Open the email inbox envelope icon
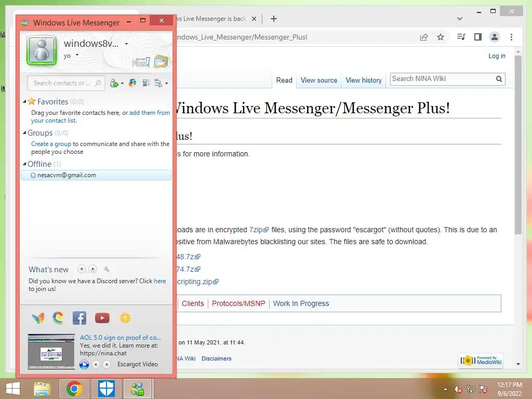The width and height of the screenshot is (532, 399). [x=161, y=61]
